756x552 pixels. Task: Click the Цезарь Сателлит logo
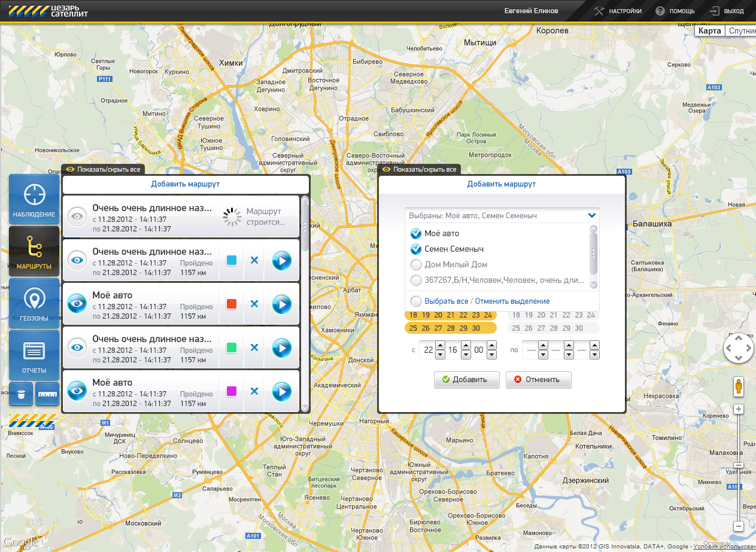click(49, 11)
